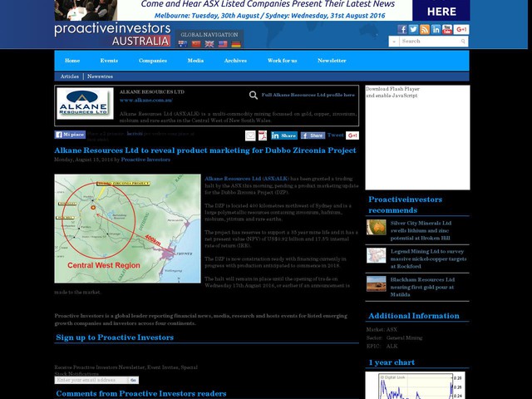Viewport: 532px width, 399px height.
Task: Open the Proactive Investors author link
Action: pos(145,160)
